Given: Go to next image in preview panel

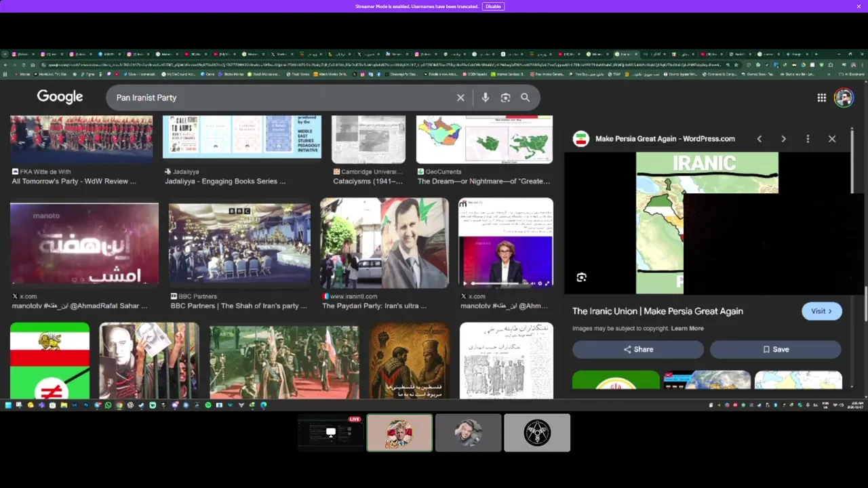Looking at the screenshot, I should tap(783, 139).
